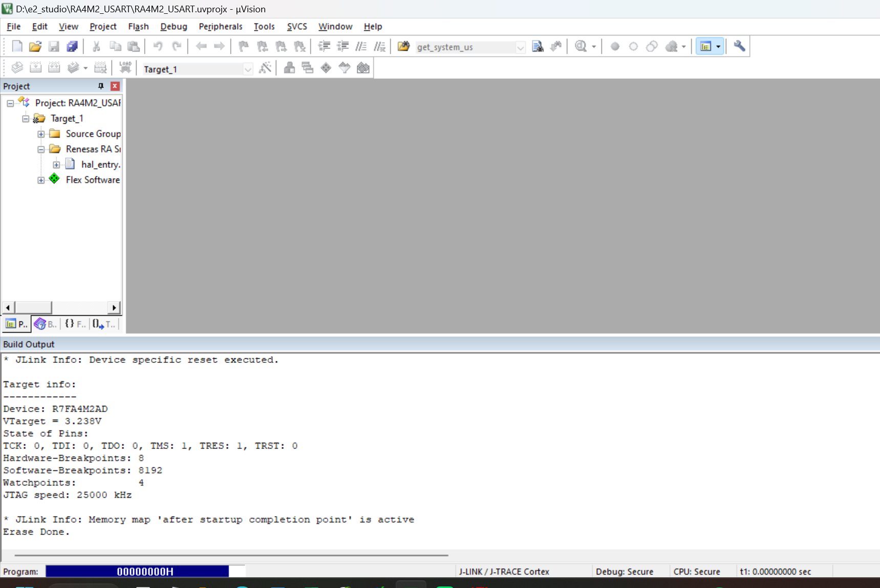This screenshot has height=588, width=880.
Task: Open the window layout dropdown button
Action: pos(718,47)
